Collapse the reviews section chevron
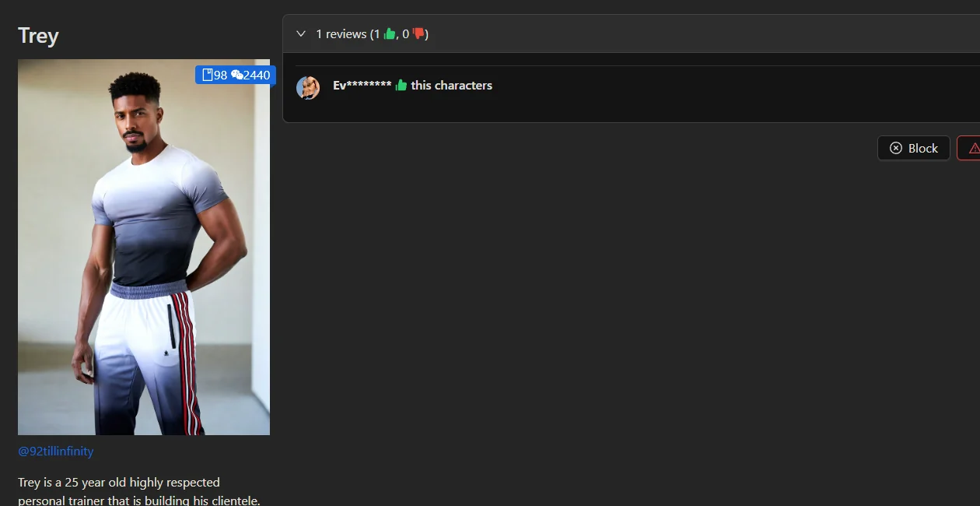The height and width of the screenshot is (506, 980). (x=301, y=33)
